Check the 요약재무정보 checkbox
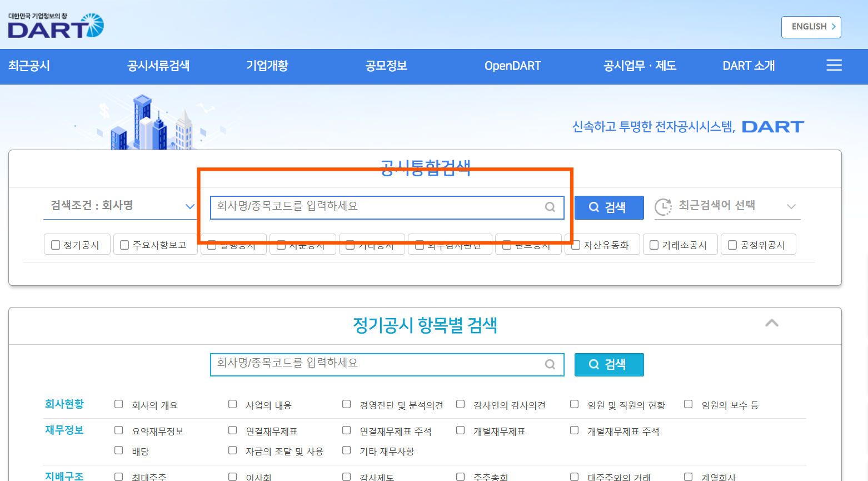This screenshot has height=481, width=868. click(x=118, y=430)
